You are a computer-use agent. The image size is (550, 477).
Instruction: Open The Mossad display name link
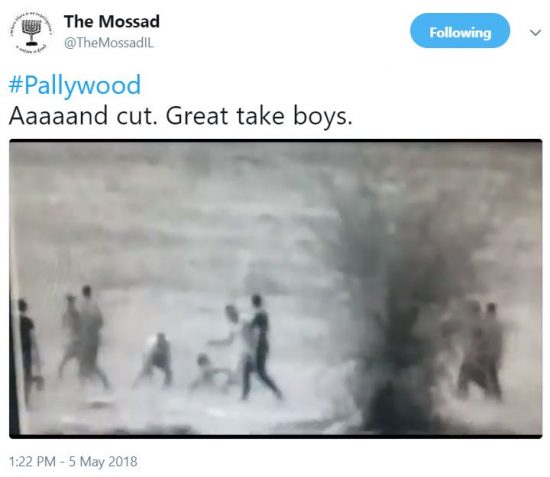click(x=112, y=21)
